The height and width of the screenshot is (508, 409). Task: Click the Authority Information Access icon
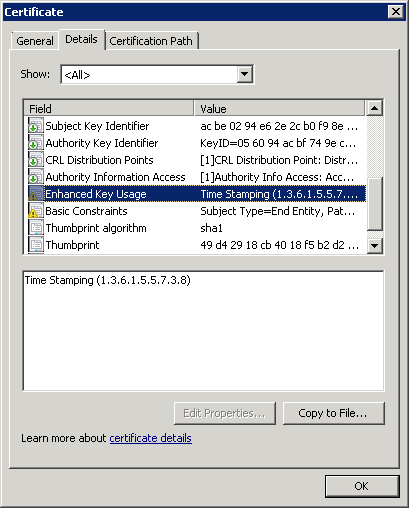[36, 177]
